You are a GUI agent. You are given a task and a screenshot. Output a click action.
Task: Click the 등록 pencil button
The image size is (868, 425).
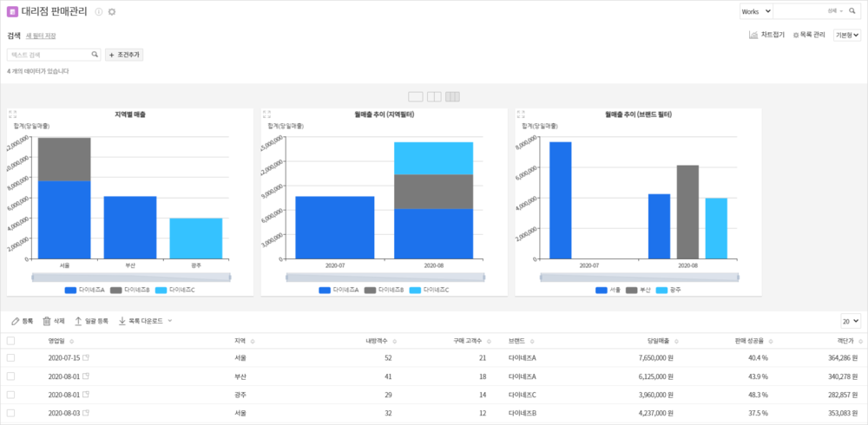(23, 321)
